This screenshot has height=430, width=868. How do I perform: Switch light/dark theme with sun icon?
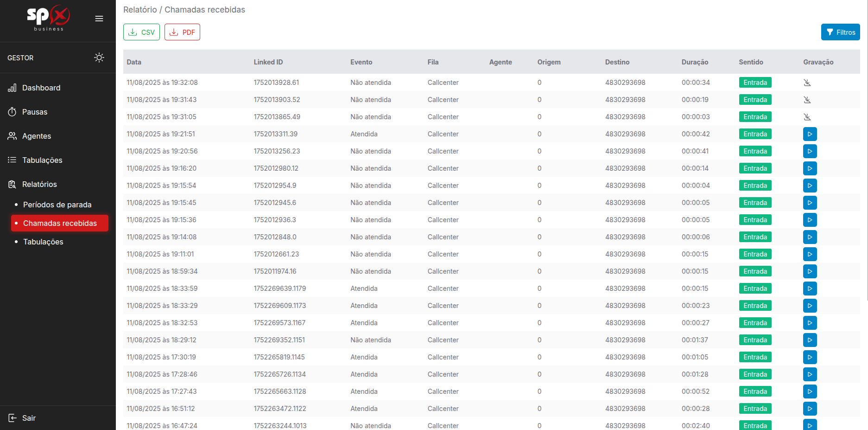click(99, 58)
